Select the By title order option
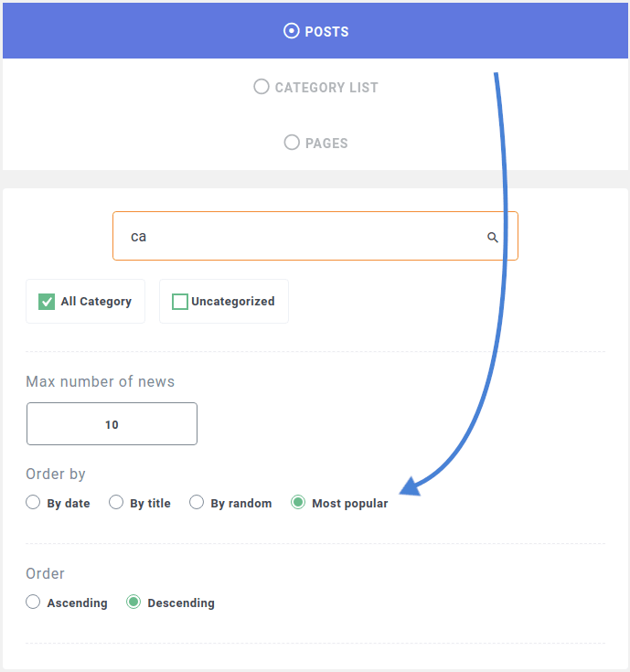This screenshot has height=672, width=630. point(116,502)
